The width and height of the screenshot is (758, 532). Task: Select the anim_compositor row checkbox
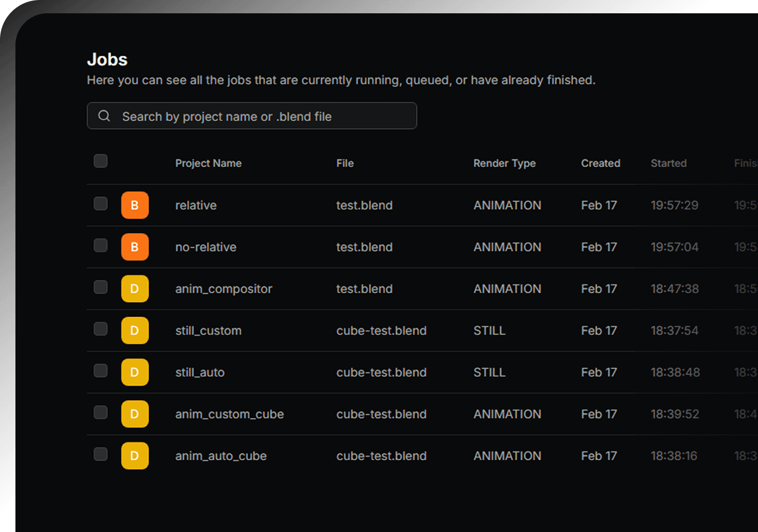pyautogui.click(x=101, y=287)
